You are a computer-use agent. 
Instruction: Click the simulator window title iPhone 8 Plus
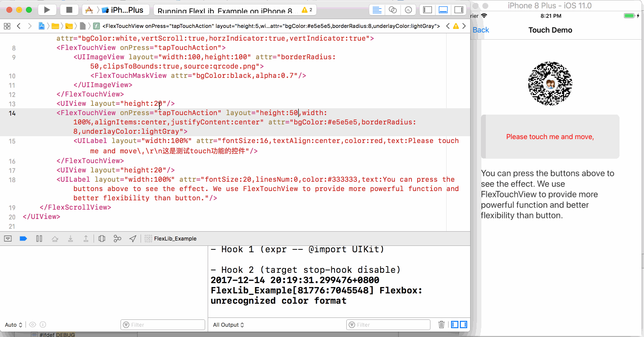pyautogui.click(x=549, y=5)
